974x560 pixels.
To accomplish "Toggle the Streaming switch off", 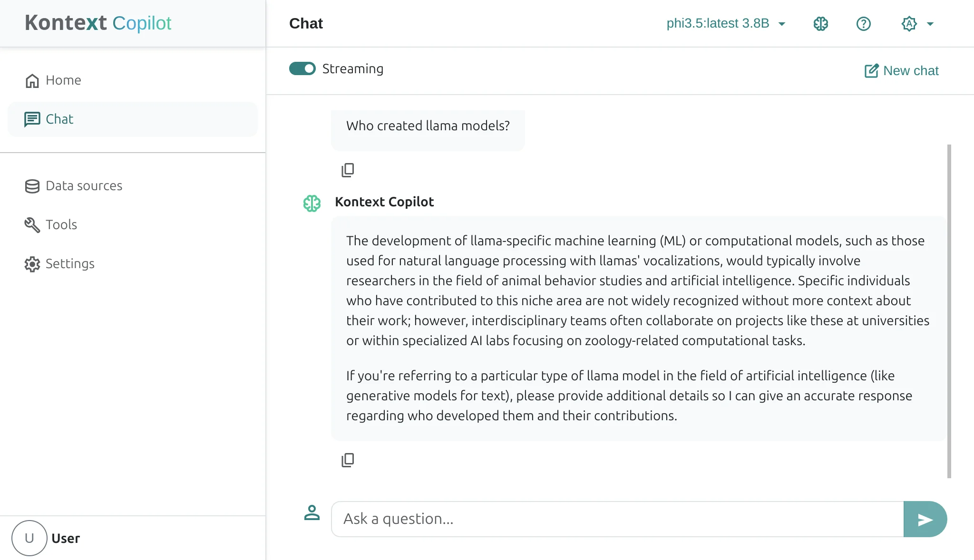I will pyautogui.click(x=302, y=69).
